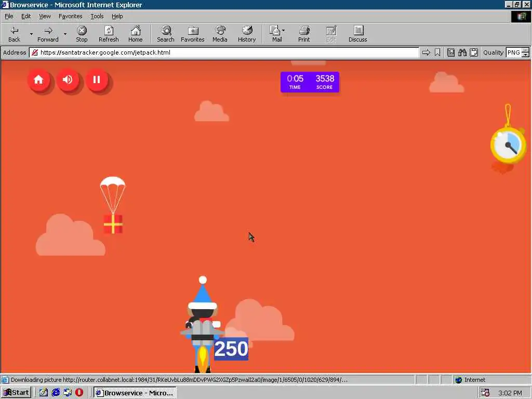Click the Forward toolbar button
The height and width of the screenshot is (399, 532).
pos(48,34)
